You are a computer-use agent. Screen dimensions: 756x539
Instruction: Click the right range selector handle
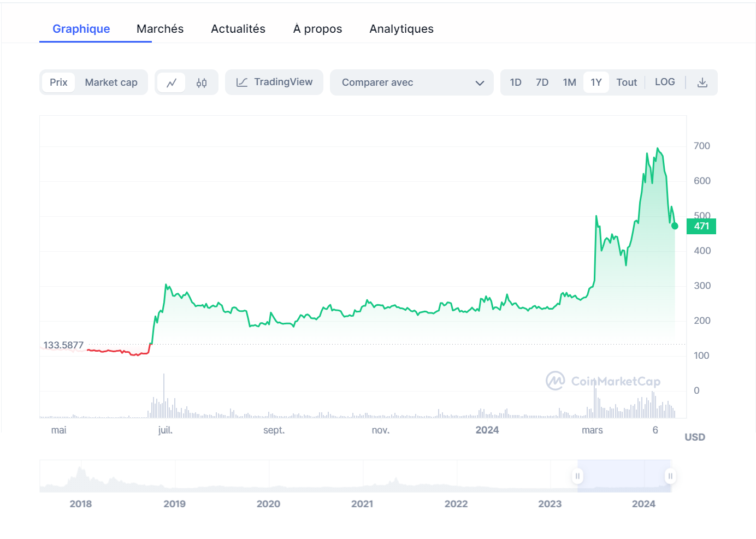point(670,476)
